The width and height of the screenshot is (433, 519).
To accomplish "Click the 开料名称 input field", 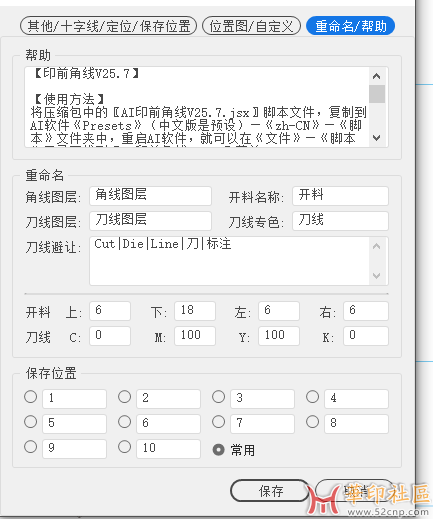I will (x=340, y=196).
